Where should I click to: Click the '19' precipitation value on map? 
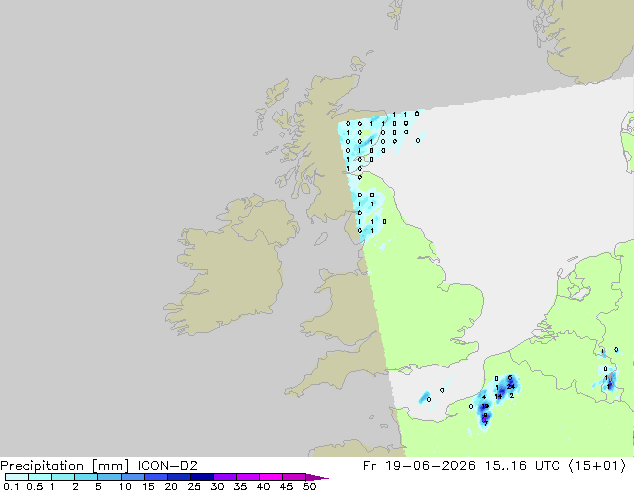[x=485, y=406]
